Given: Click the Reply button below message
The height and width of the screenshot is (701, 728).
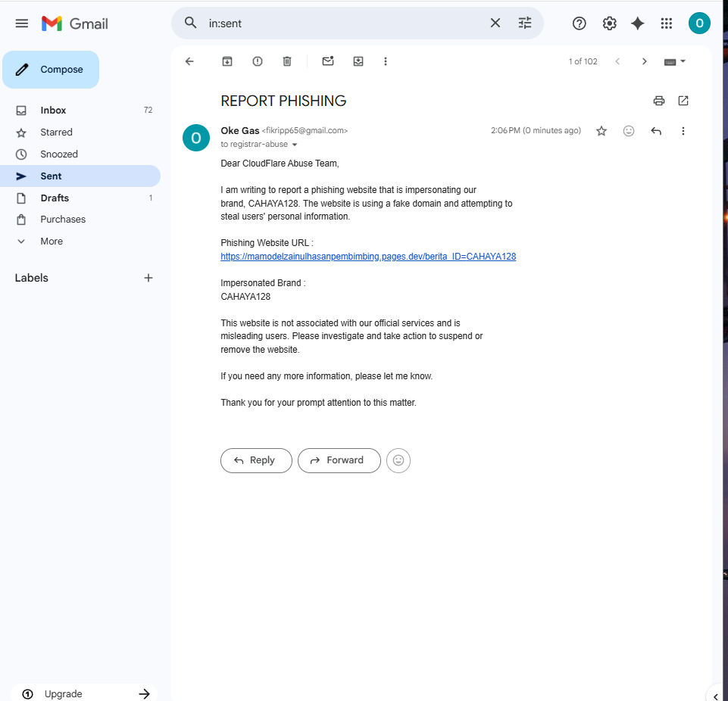Looking at the screenshot, I should (x=256, y=460).
